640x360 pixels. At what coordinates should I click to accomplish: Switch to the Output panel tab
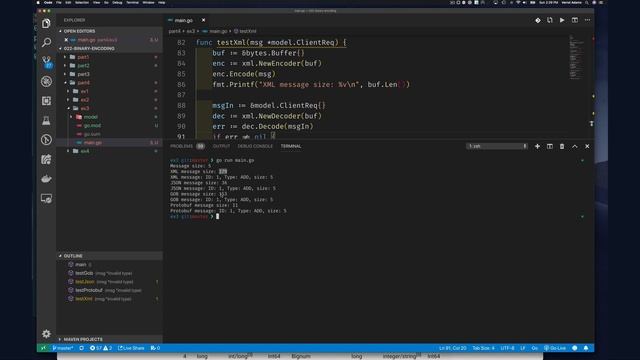click(221, 146)
